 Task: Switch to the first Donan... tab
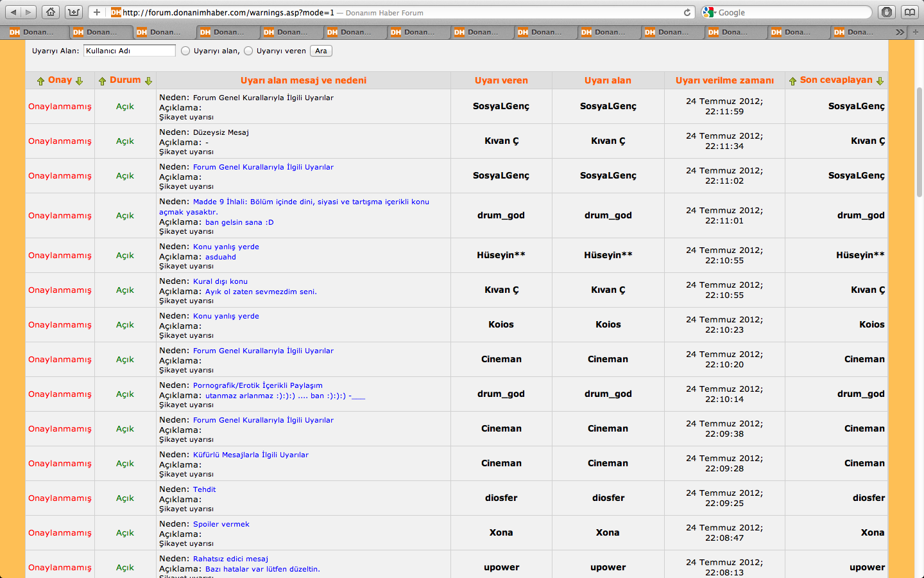click(x=33, y=32)
